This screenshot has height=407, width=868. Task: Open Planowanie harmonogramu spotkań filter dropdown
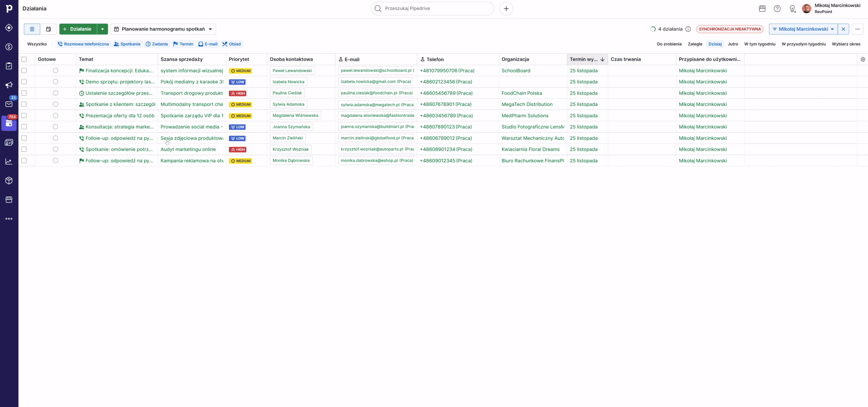(163, 29)
